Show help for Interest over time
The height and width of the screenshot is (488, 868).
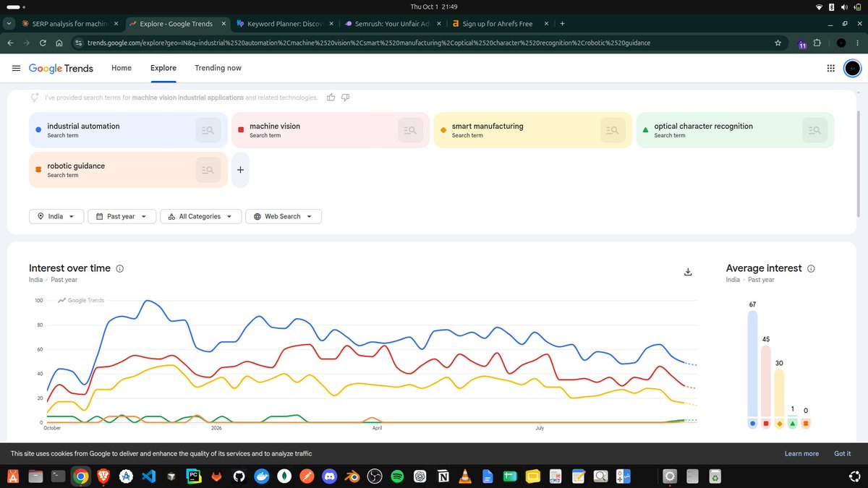pyautogui.click(x=120, y=268)
